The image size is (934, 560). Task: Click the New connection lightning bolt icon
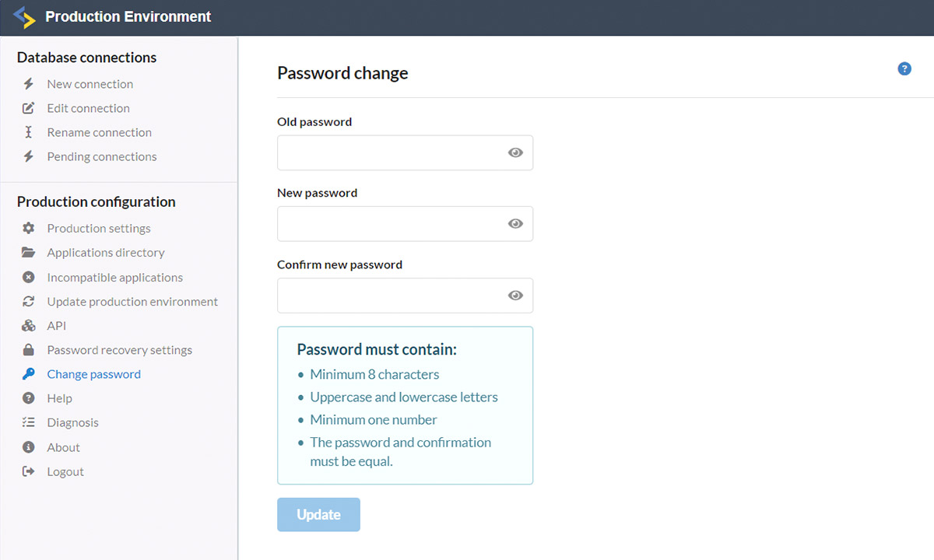(29, 83)
